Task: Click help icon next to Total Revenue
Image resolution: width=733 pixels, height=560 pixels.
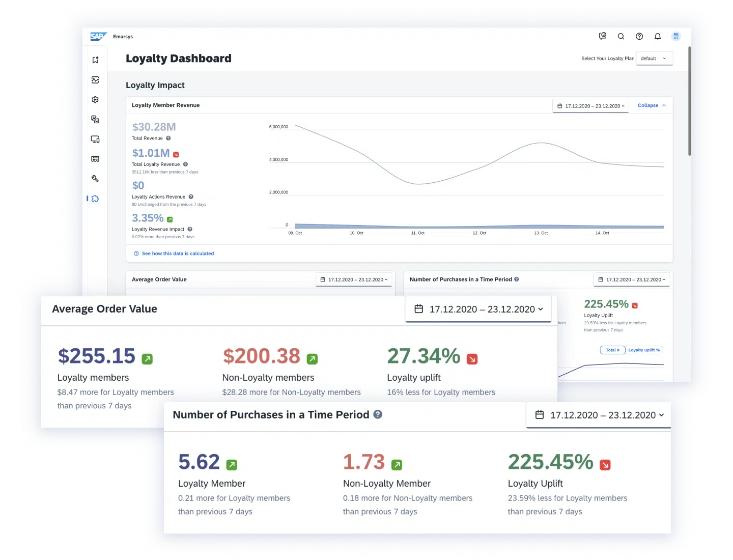Action: [x=168, y=138]
